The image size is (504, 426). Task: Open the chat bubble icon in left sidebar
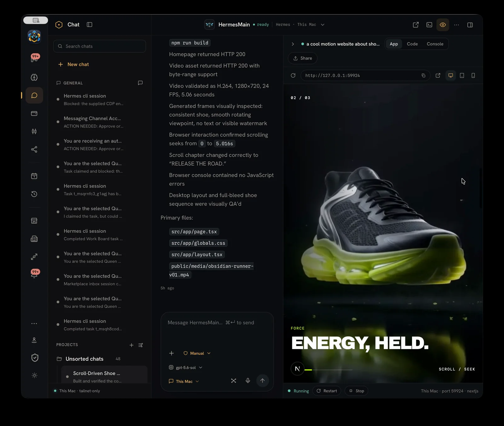coord(34,95)
